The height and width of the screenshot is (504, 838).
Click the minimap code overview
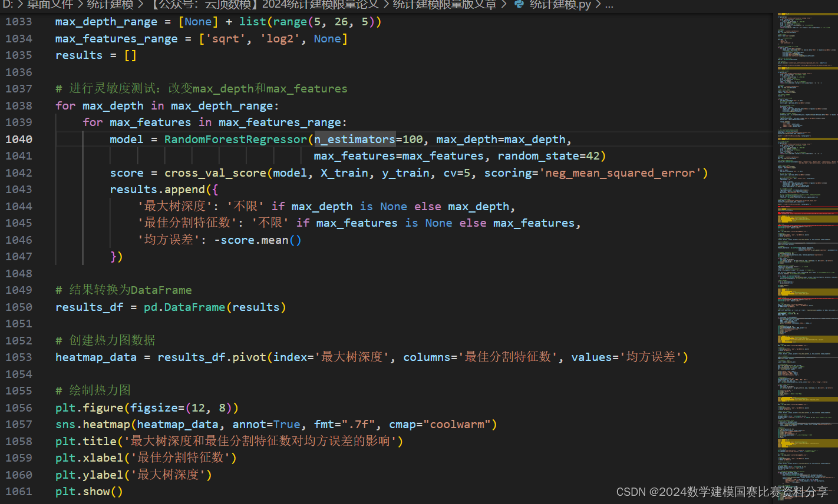[806, 257]
